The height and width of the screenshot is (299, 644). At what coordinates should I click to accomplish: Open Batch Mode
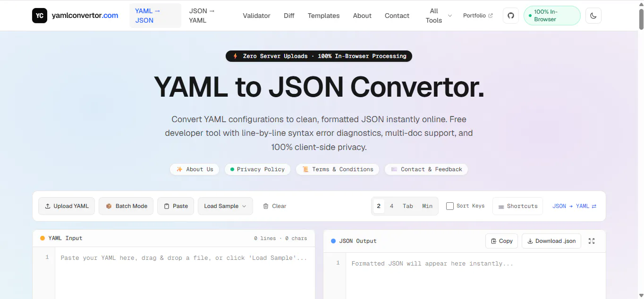click(x=126, y=206)
